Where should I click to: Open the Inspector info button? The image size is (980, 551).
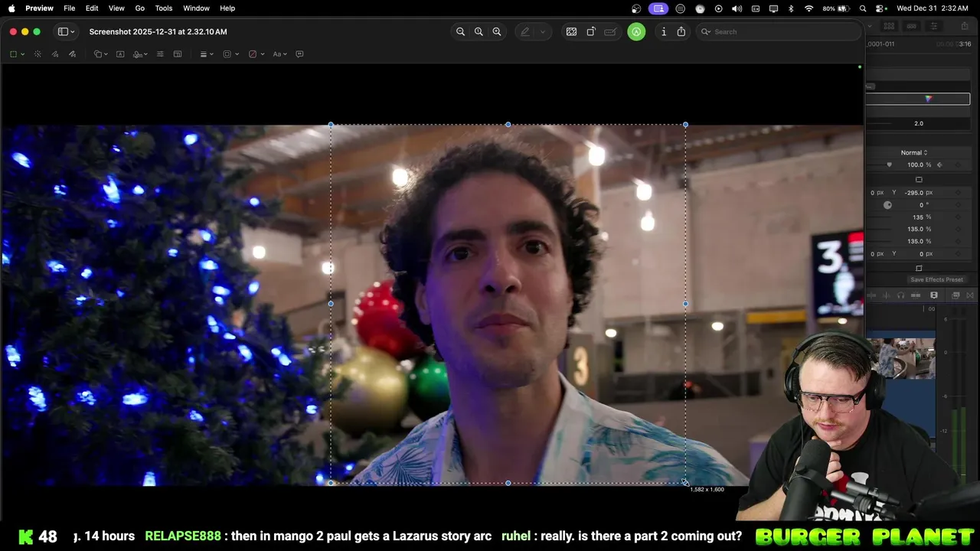pyautogui.click(x=664, y=31)
